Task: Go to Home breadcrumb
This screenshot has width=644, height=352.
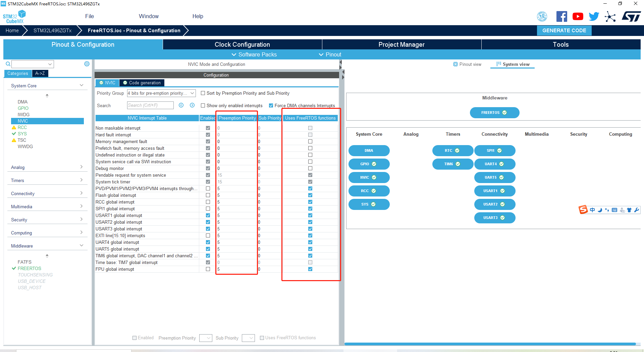Action: pos(12,31)
